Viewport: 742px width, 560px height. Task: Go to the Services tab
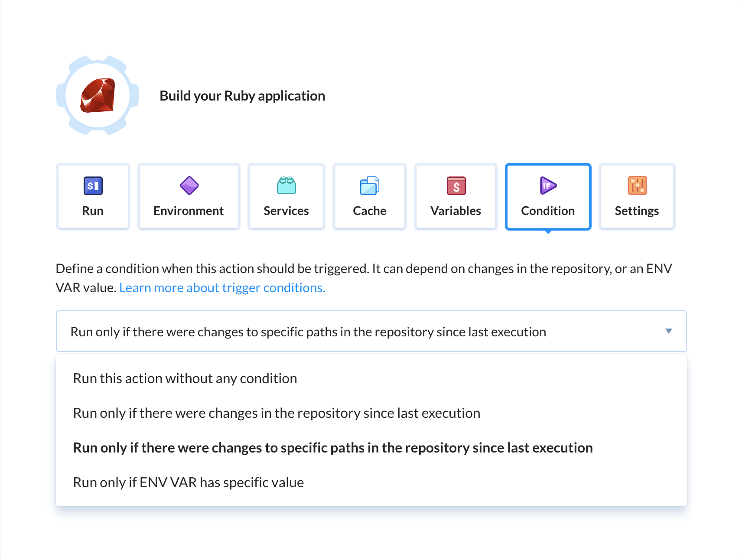[286, 211]
